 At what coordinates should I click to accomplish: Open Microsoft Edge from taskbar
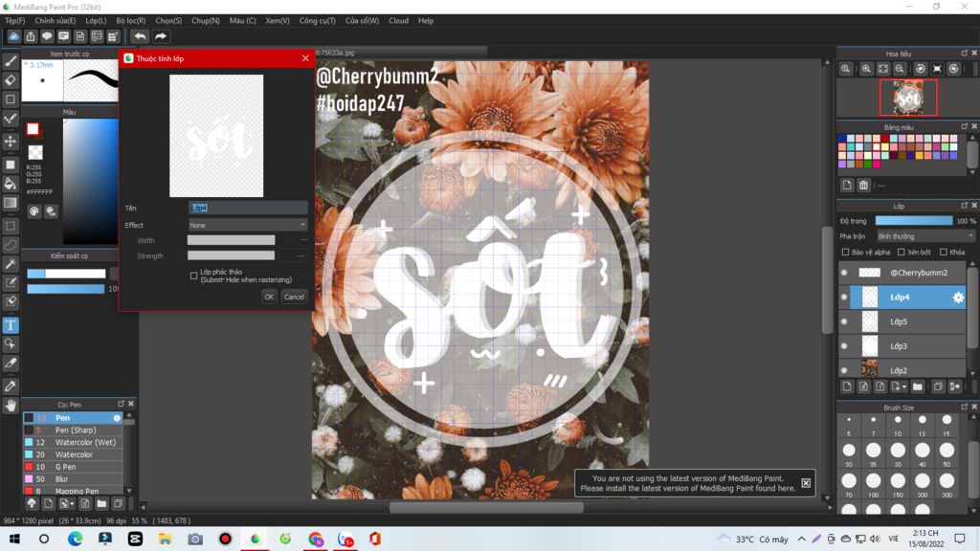(75, 539)
